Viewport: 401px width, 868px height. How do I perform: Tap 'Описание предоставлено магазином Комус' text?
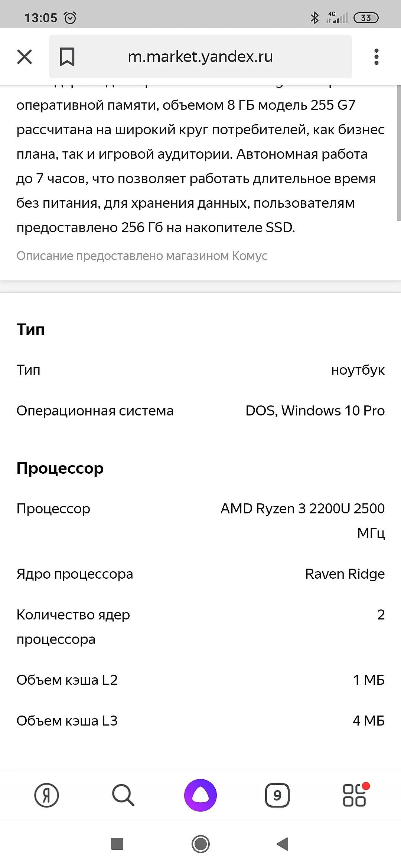142,256
